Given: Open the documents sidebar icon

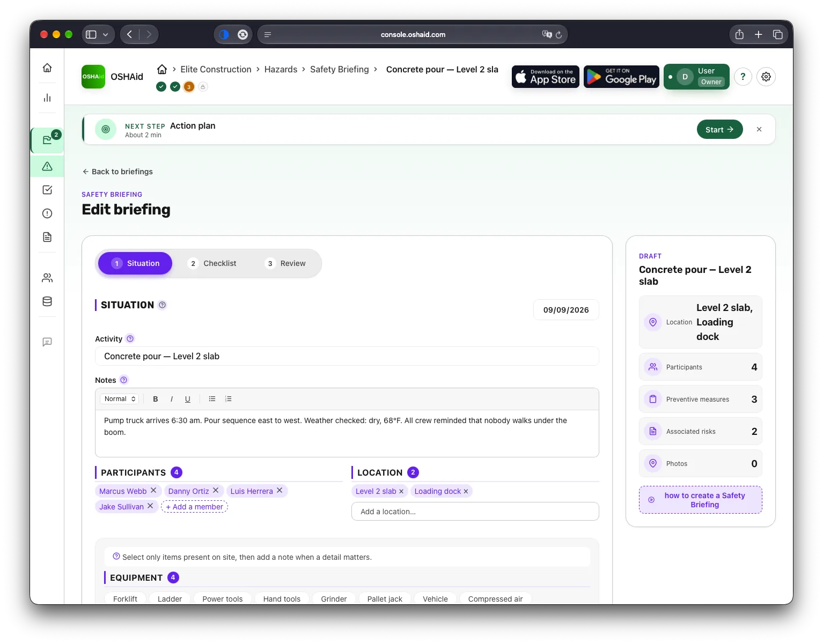Looking at the screenshot, I should click(47, 237).
